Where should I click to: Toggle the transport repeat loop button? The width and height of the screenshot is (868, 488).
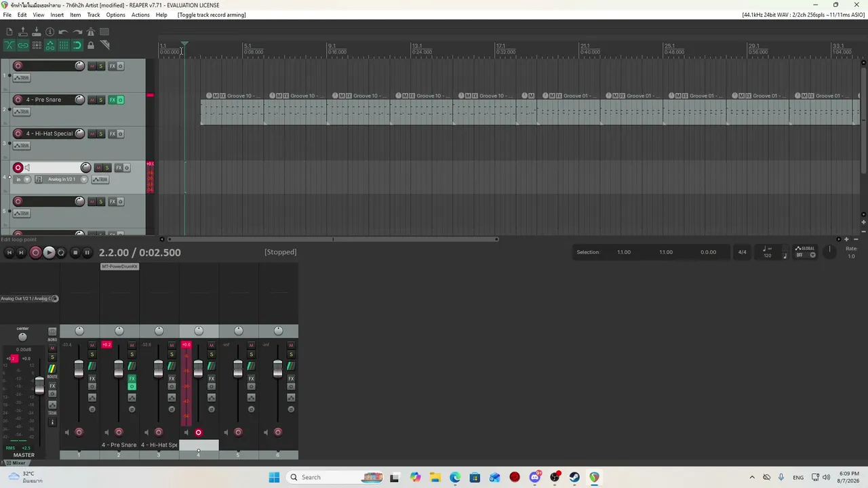pos(61,252)
